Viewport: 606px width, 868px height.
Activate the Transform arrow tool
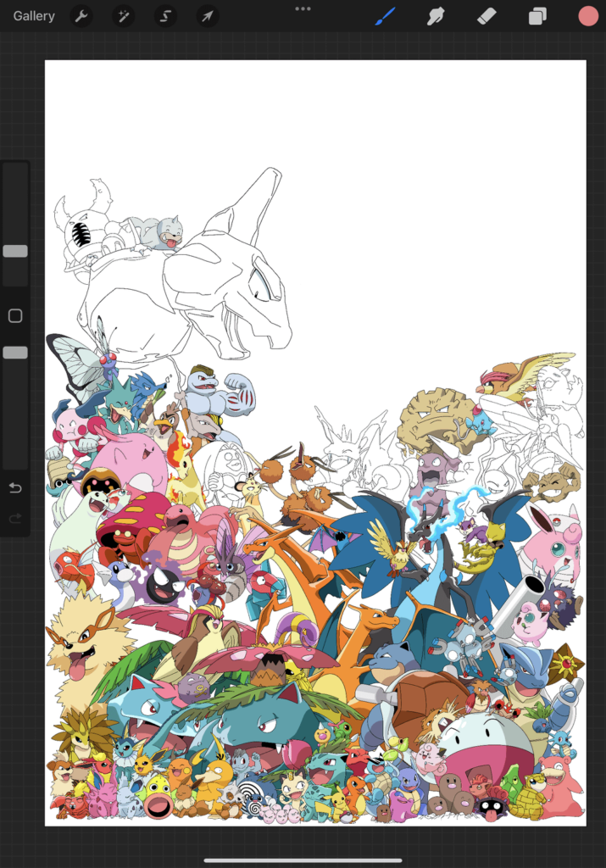coord(208,16)
